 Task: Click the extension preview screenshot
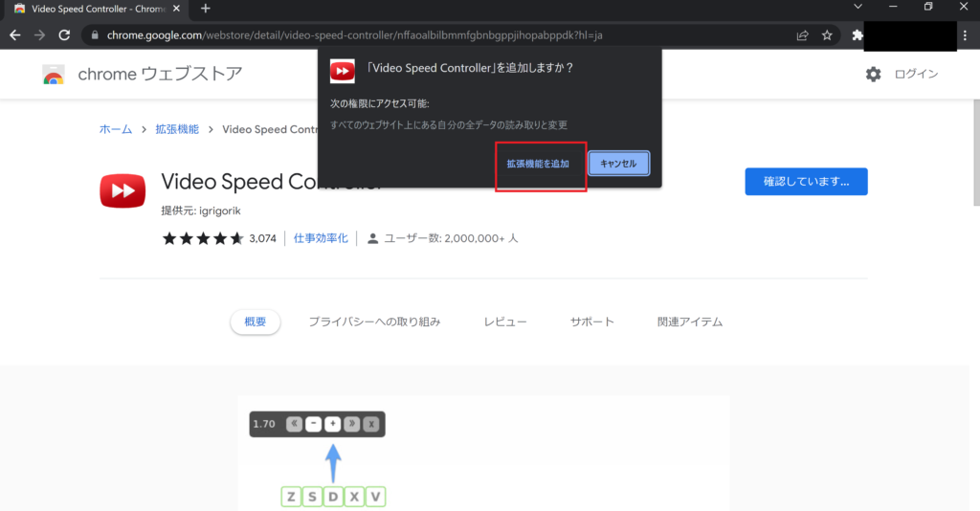tap(483, 454)
